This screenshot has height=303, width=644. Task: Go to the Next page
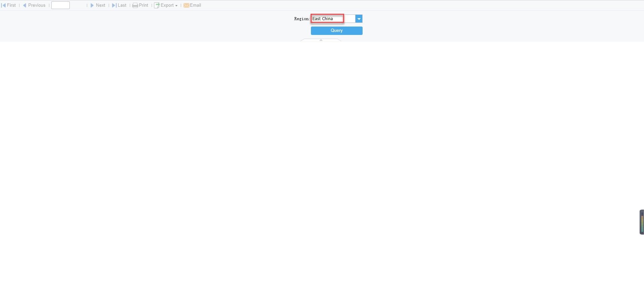98,5
